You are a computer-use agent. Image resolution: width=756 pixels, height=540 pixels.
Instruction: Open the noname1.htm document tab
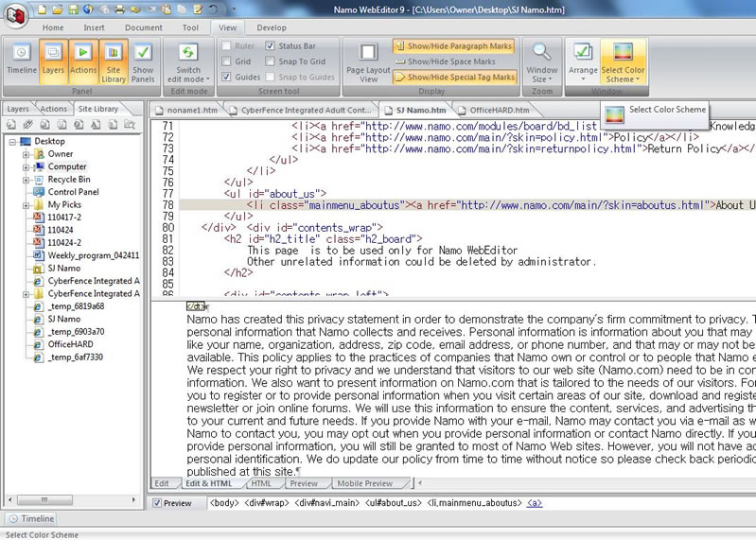tap(186, 110)
